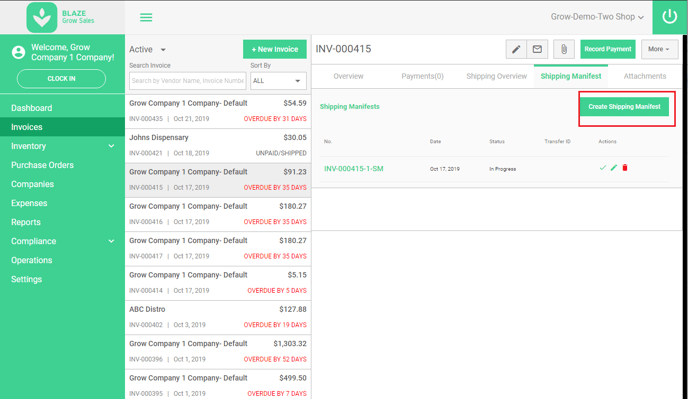Open the Active invoices filter dropdown
The width and height of the screenshot is (688, 399).
[147, 50]
